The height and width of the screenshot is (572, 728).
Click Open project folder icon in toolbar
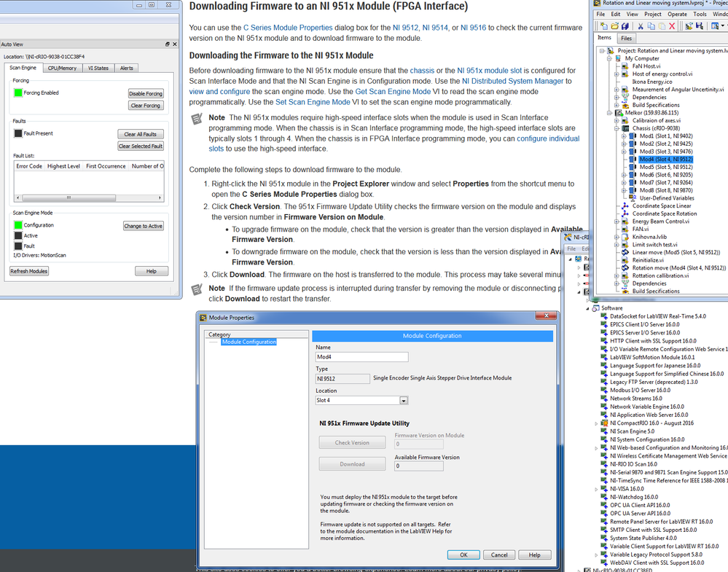615,26
